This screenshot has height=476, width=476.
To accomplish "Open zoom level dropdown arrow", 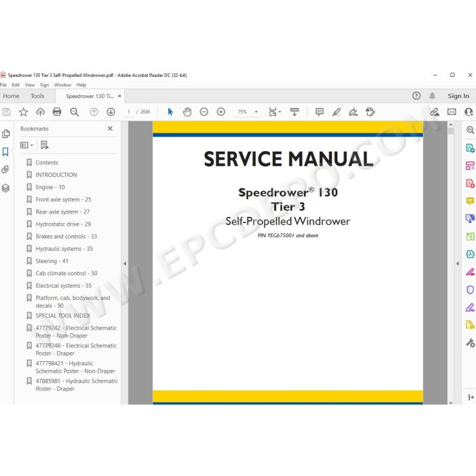I will pyautogui.click(x=256, y=112).
